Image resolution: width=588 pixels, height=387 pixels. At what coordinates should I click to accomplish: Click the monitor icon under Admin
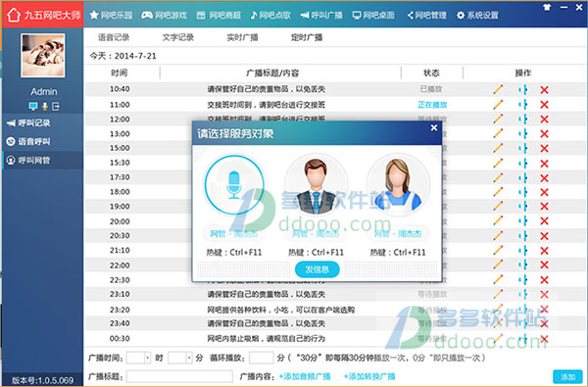[x=33, y=107]
